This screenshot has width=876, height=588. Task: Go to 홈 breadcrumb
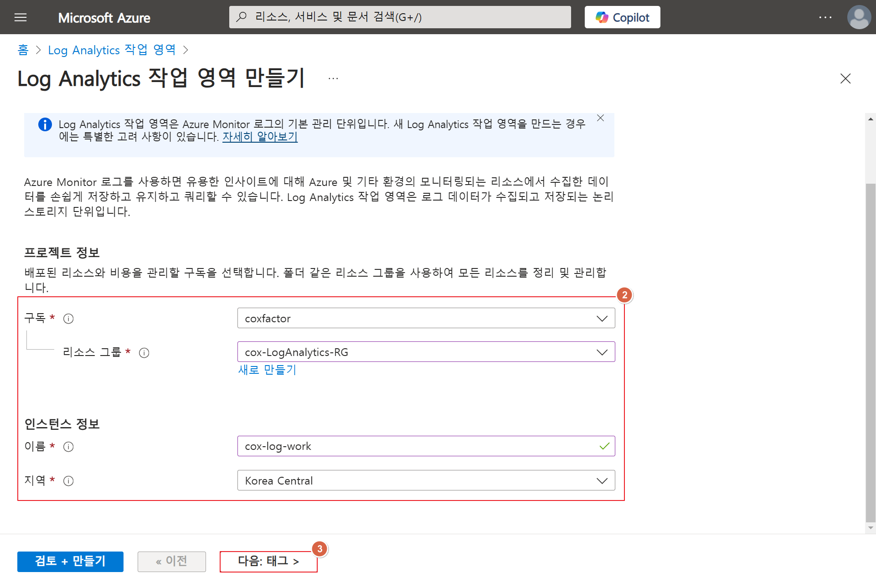(x=23, y=50)
